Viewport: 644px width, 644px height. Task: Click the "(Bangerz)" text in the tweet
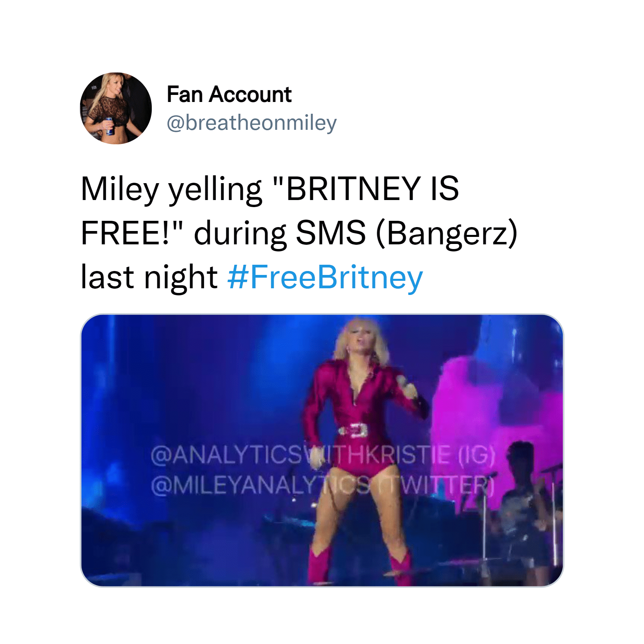[x=447, y=234]
